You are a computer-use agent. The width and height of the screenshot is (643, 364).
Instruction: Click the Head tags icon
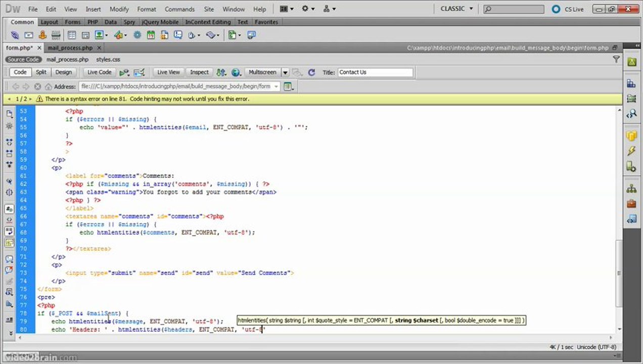click(194, 35)
